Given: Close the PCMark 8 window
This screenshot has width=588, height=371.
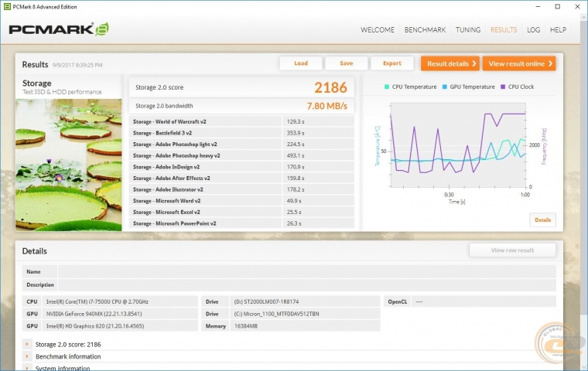Looking at the screenshot, I should point(577,6).
